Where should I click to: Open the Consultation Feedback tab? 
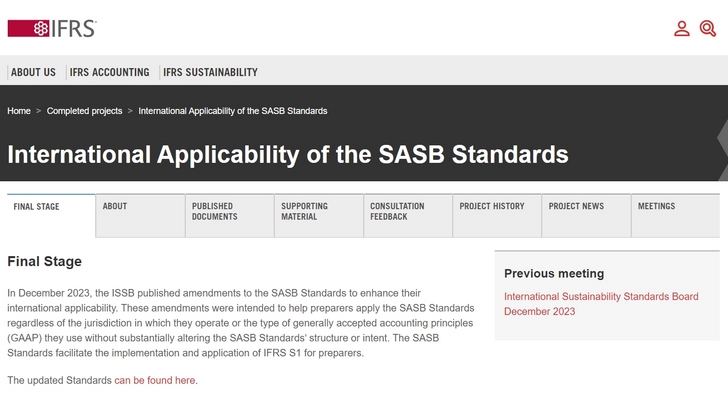coord(397,211)
